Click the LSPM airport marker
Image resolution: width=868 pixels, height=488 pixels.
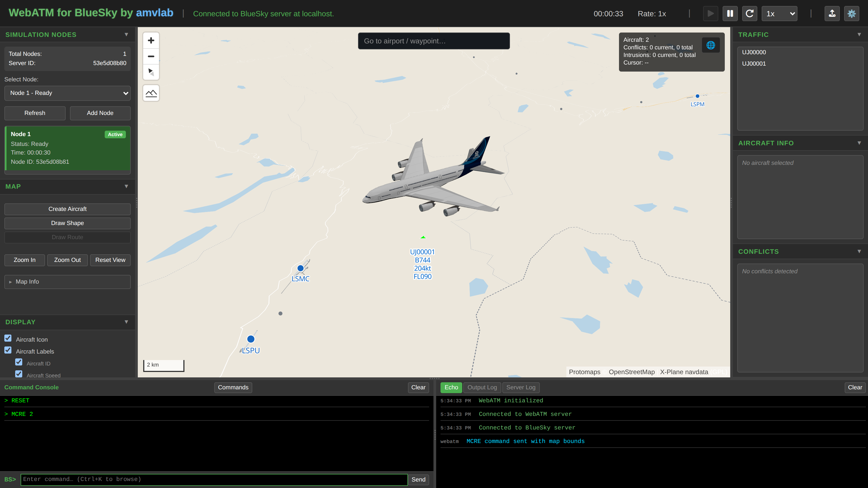click(697, 96)
